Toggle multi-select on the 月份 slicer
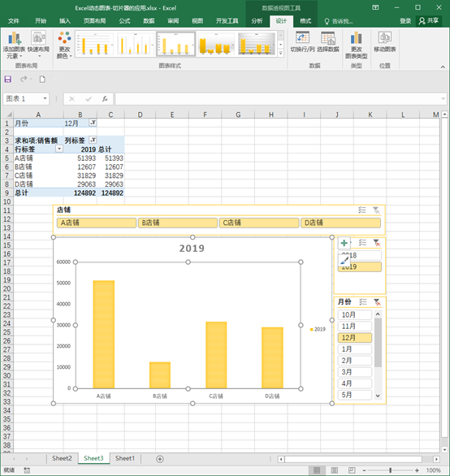Image resolution: width=450 pixels, height=476 pixels. pos(363,302)
